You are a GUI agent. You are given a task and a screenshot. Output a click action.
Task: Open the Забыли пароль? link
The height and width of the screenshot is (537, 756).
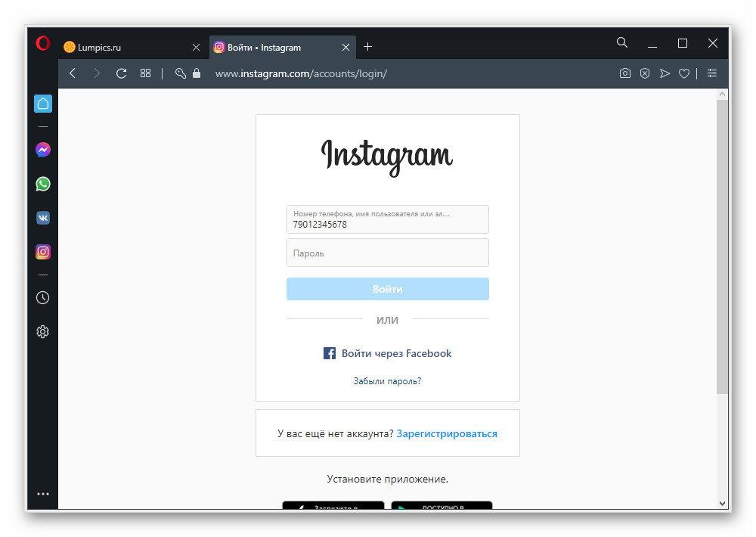coord(387,381)
